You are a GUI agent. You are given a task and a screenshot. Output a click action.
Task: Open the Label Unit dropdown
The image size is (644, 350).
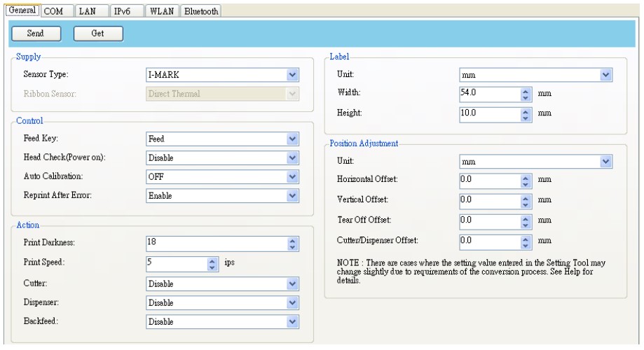[606, 75]
